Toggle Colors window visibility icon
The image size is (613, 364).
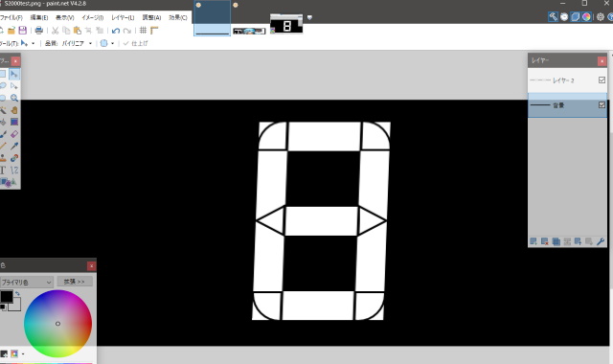click(586, 17)
